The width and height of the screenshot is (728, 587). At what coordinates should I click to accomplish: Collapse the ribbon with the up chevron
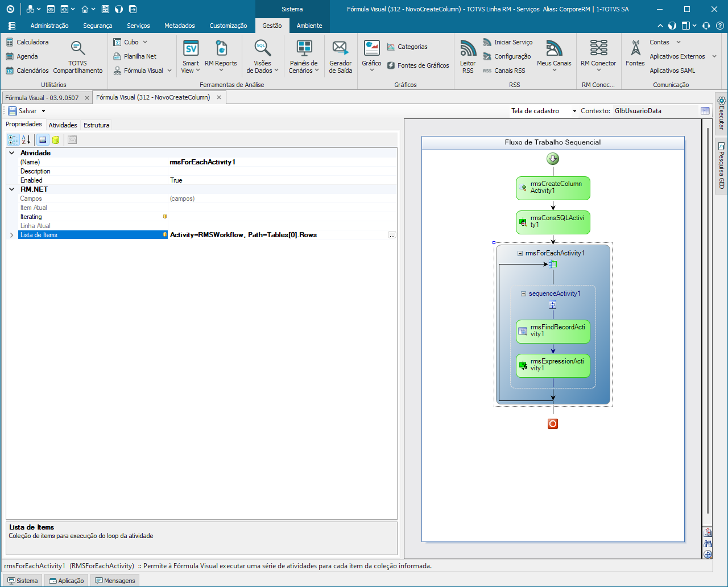pyautogui.click(x=660, y=26)
